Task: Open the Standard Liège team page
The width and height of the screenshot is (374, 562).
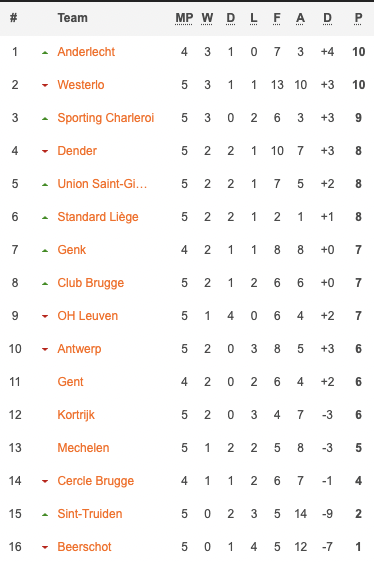Action: pyautogui.click(x=98, y=217)
